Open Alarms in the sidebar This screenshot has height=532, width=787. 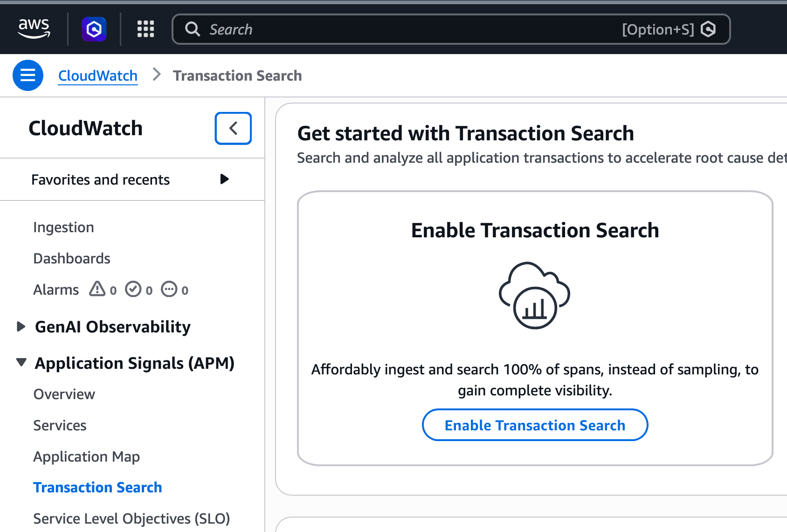56,290
